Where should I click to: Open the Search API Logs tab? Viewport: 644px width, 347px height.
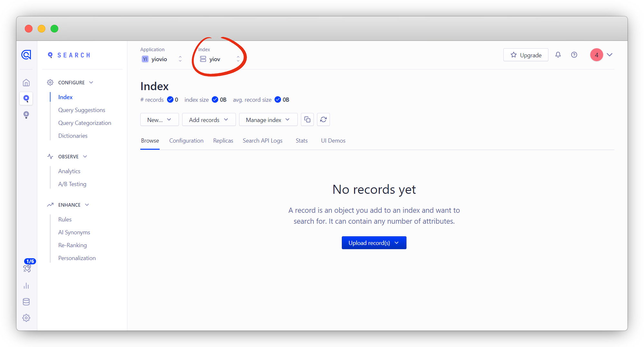[263, 141]
